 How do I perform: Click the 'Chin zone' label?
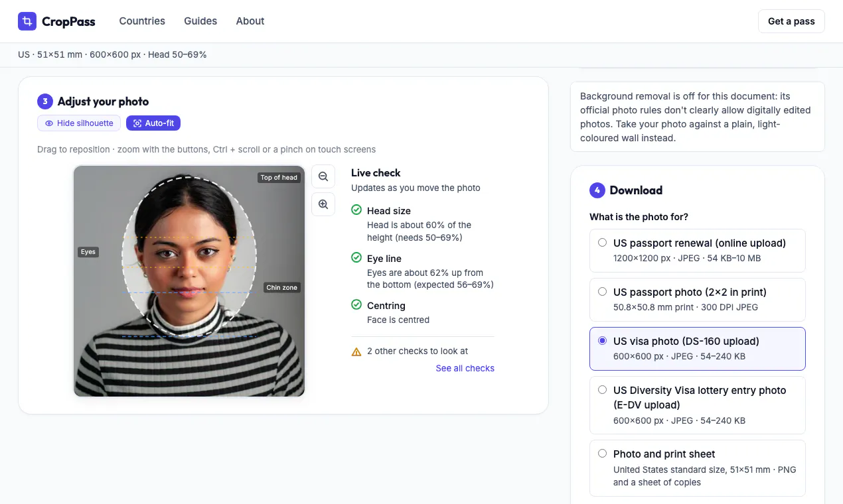click(x=282, y=288)
